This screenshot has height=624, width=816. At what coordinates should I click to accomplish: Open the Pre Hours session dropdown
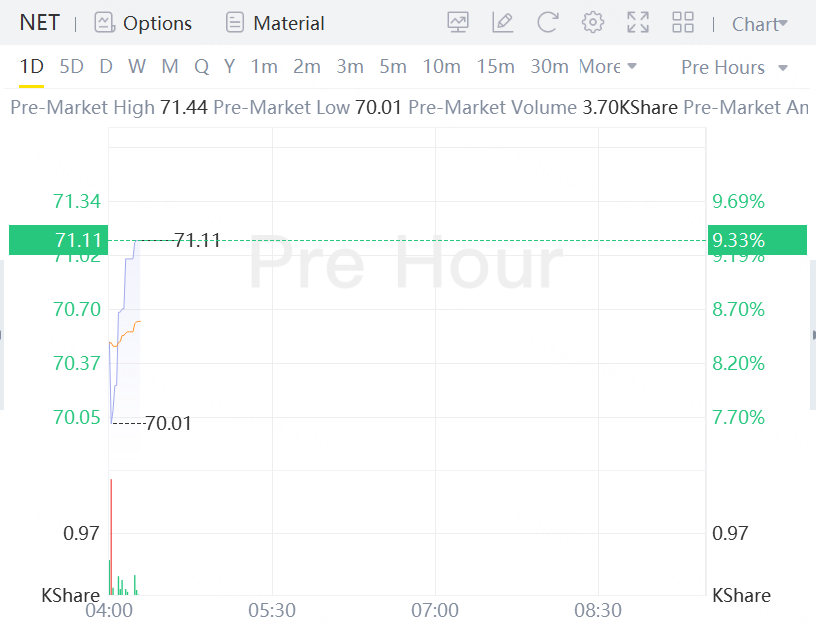tap(734, 67)
